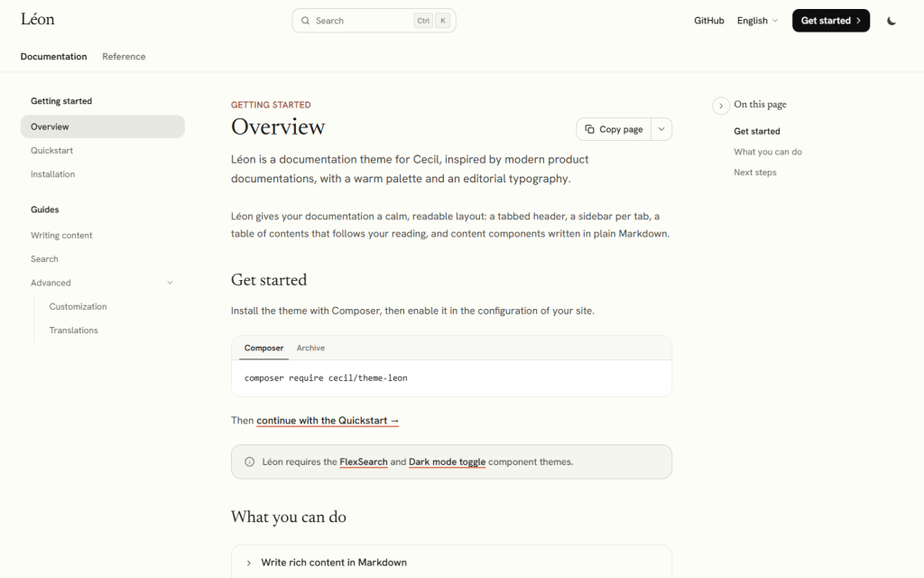Jump to What you can do section
This screenshot has height=578, width=924.
point(768,152)
